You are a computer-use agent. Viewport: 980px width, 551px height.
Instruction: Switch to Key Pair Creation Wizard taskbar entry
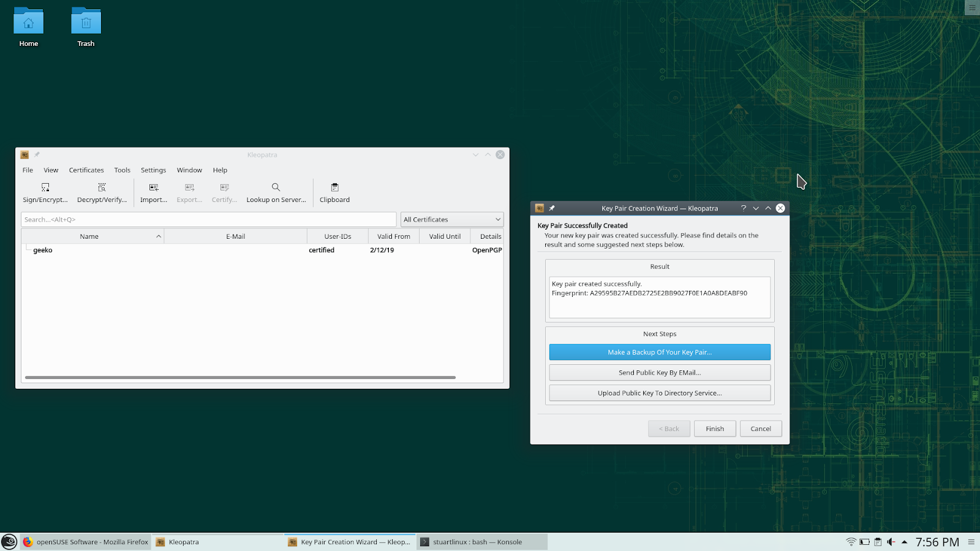point(350,542)
